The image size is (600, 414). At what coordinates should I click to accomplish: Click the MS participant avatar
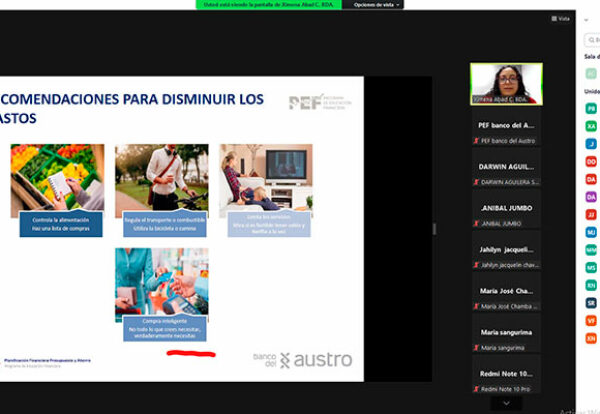pos(591,267)
